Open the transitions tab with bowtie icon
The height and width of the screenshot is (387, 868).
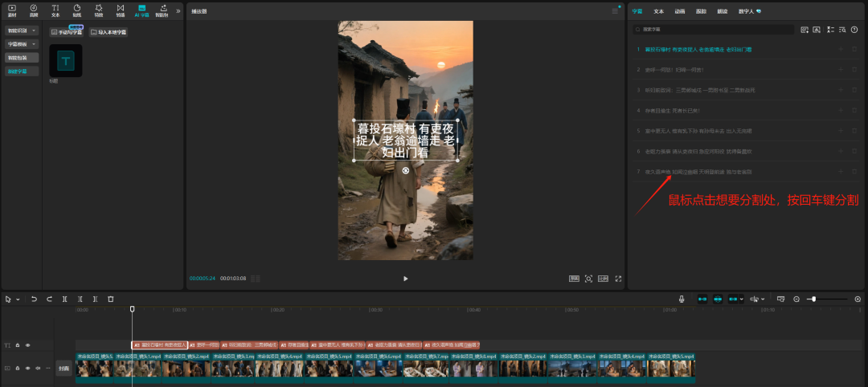tap(120, 10)
